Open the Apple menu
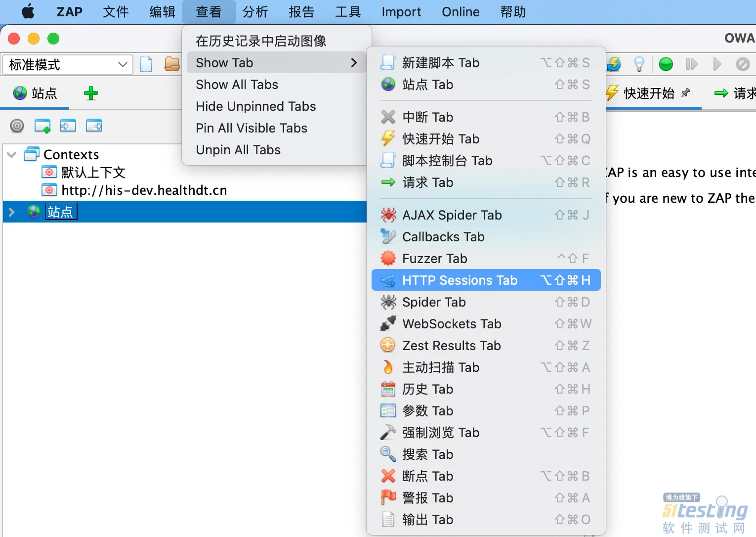 click(28, 12)
